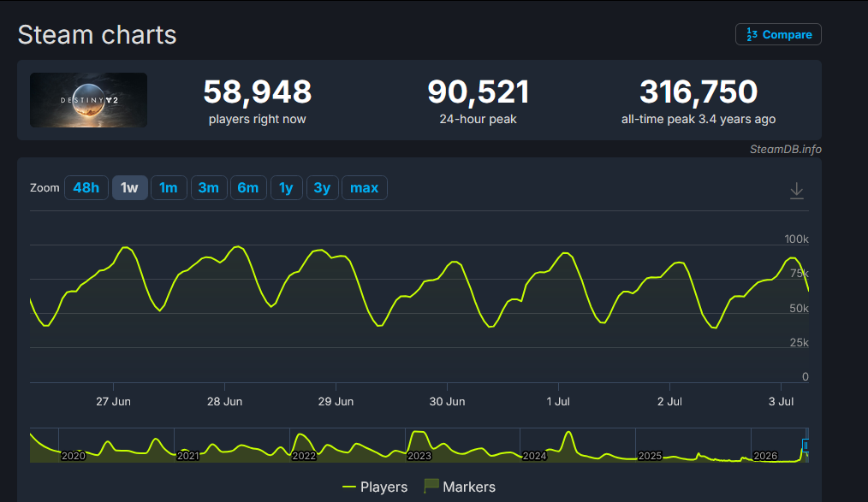Viewport: 868px width, 502px height.
Task: Set chart zoom to 6m
Action: pos(248,188)
